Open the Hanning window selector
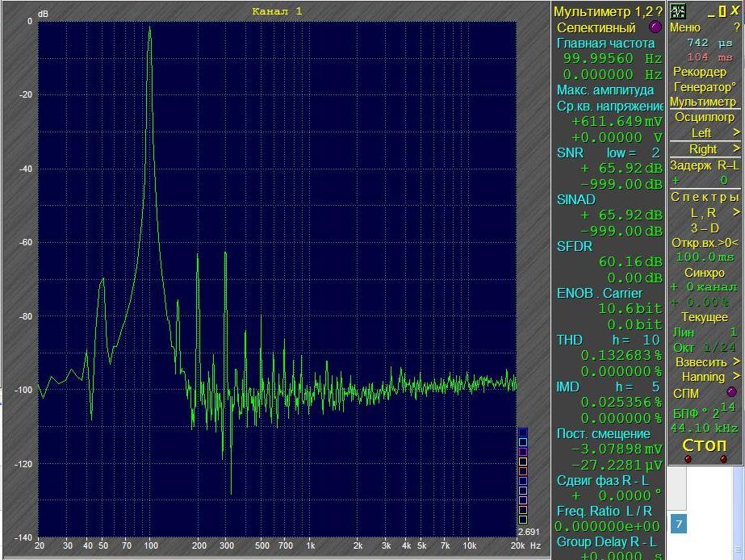This screenshot has height=560, width=745. [x=710, y=377]
